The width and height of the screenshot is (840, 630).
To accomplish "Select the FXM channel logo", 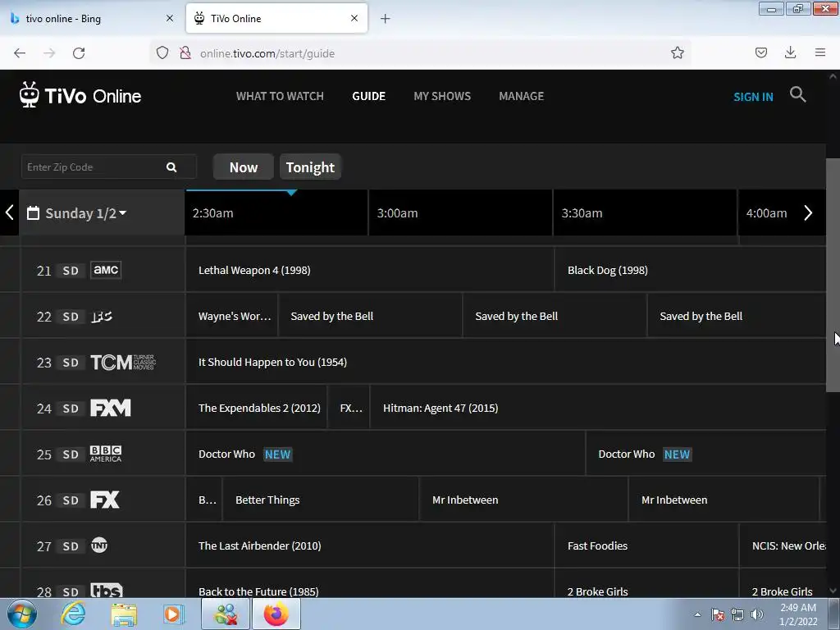I will [x=111, y=409].
